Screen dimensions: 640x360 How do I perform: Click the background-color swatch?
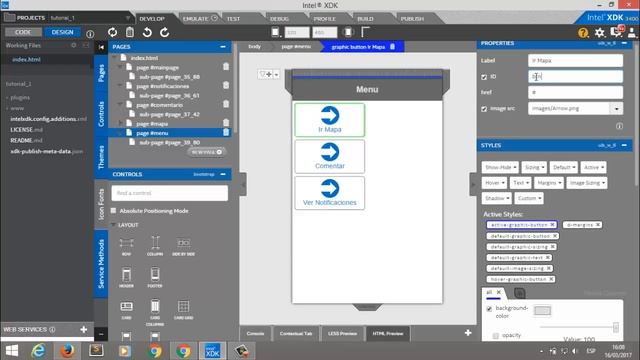pos(542,311)
